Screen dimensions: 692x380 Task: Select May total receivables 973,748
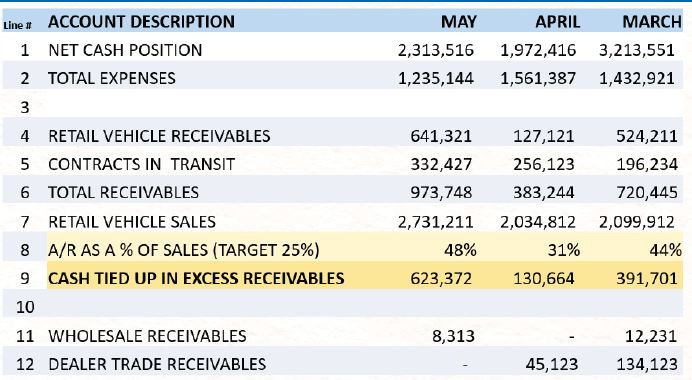pos(441,192)
